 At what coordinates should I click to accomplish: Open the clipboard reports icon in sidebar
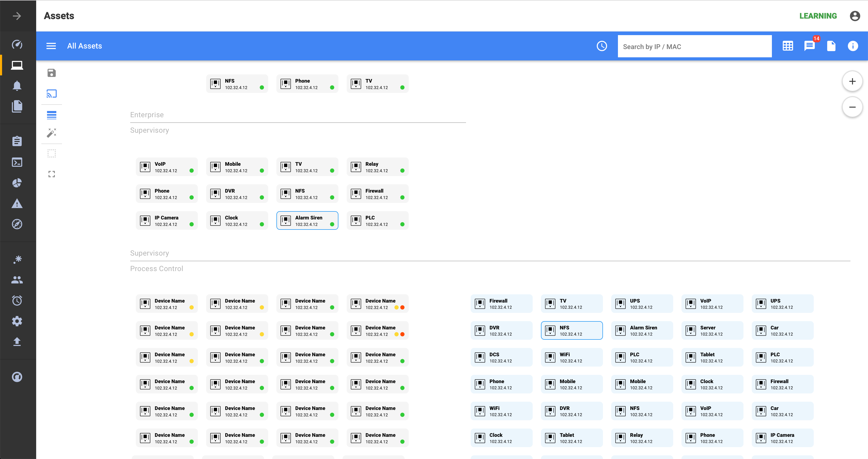point(17,141)
